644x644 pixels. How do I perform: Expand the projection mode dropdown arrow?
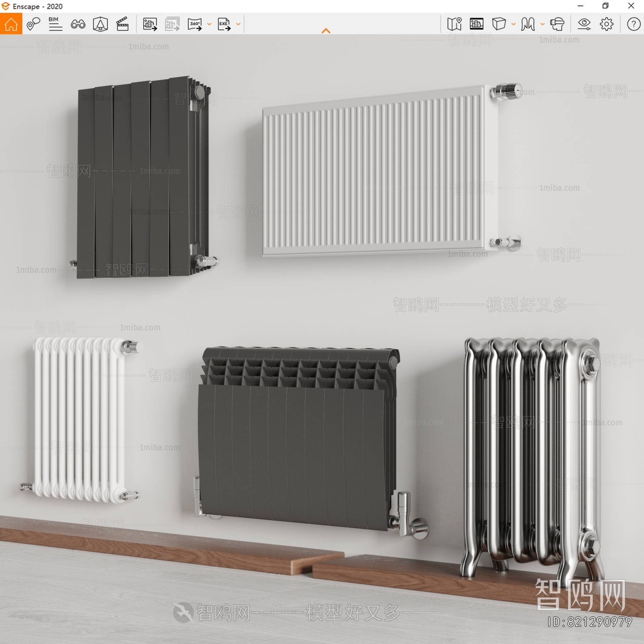[514, 24]
